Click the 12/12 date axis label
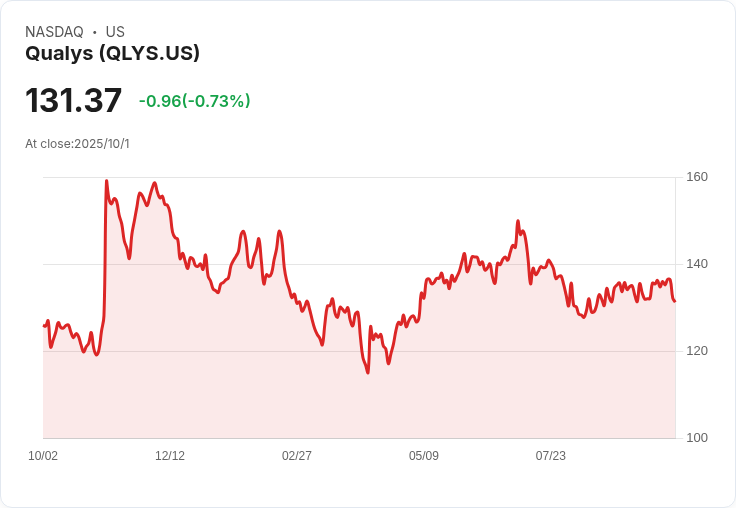 pos(170,456)
